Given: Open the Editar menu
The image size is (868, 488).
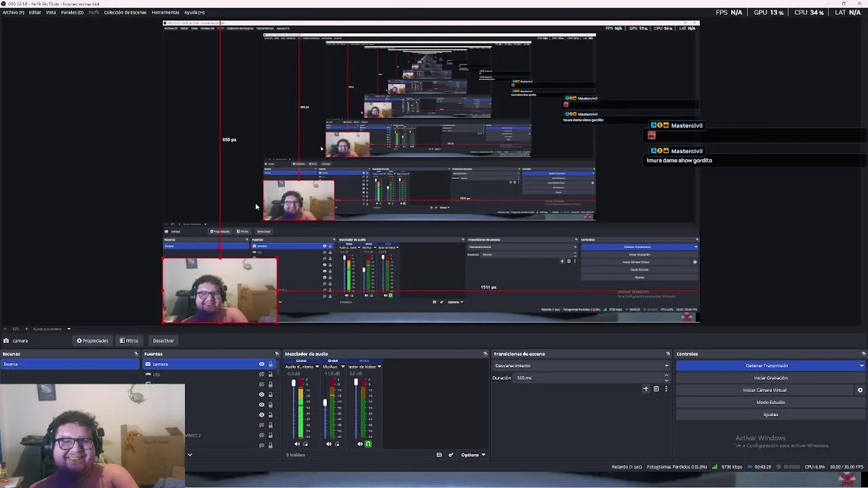Looking at the screenshot, I should click(35, 12).
